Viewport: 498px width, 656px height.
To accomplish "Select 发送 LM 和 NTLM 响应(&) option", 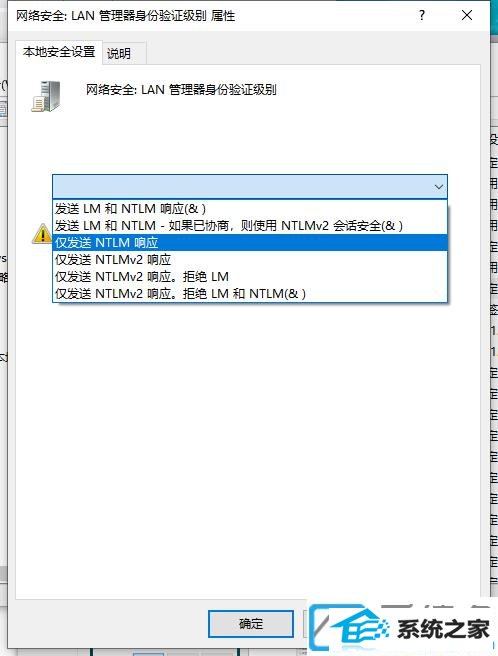I will [x=250, y=208].
